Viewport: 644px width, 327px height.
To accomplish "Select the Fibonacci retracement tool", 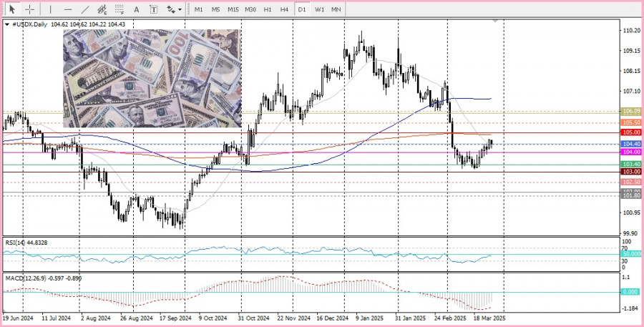I will pyautogui.click(x=119, y=9).
